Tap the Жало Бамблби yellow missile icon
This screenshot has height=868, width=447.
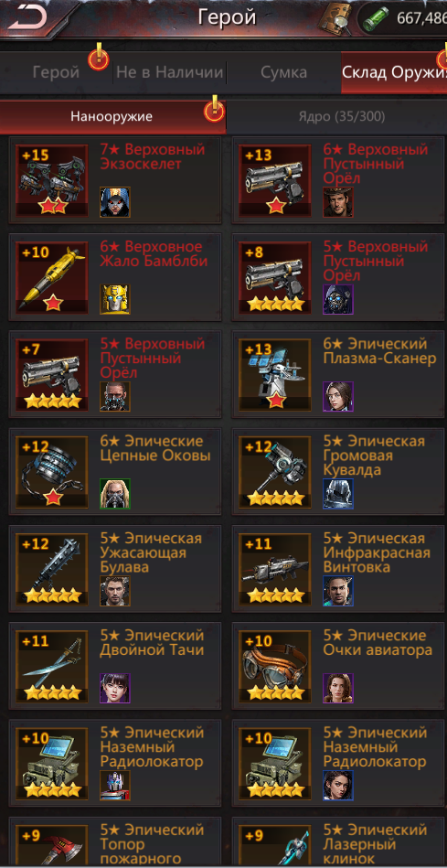(x=52, y=277)
